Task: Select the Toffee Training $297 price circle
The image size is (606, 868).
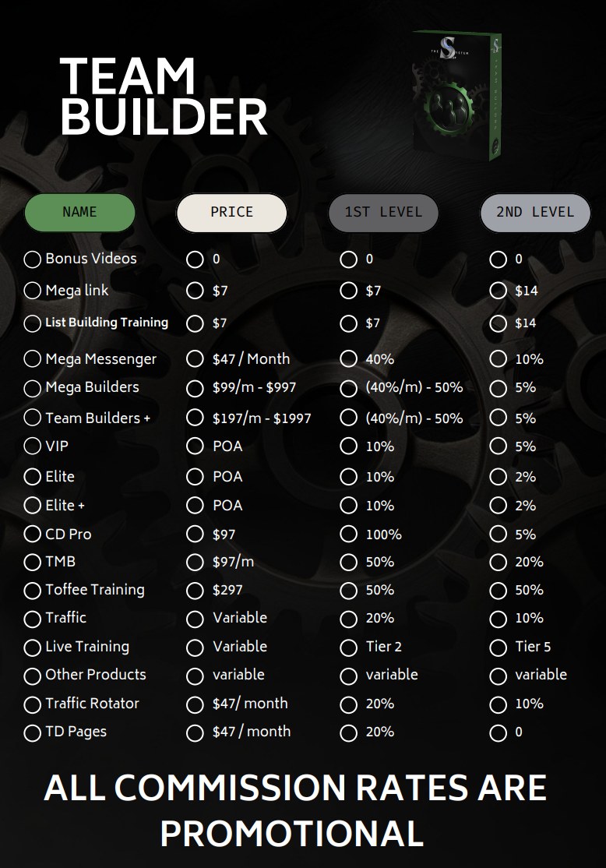Action: [x=196, y=591]
